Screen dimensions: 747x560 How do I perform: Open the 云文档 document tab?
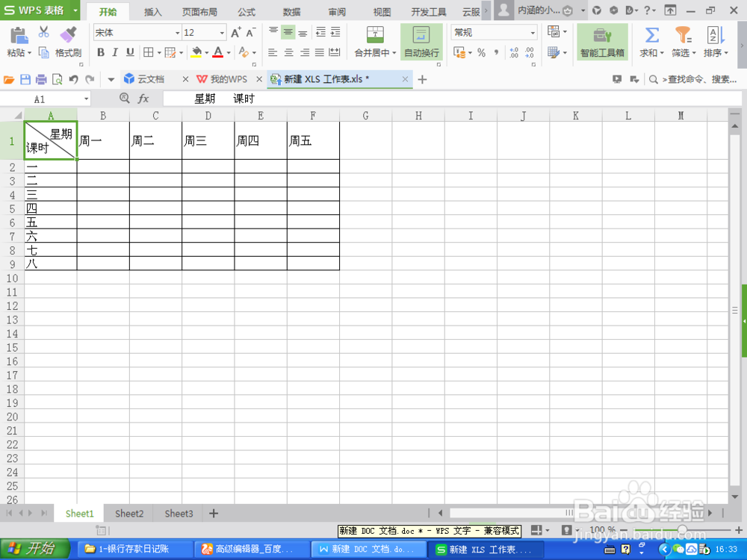tap(151, 79)
